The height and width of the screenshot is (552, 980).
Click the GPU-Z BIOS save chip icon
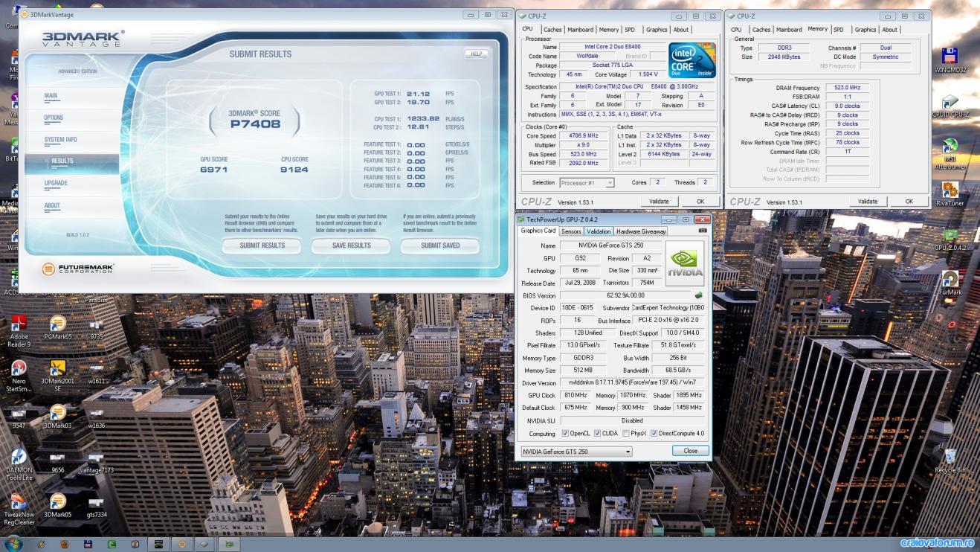point(698,295)
